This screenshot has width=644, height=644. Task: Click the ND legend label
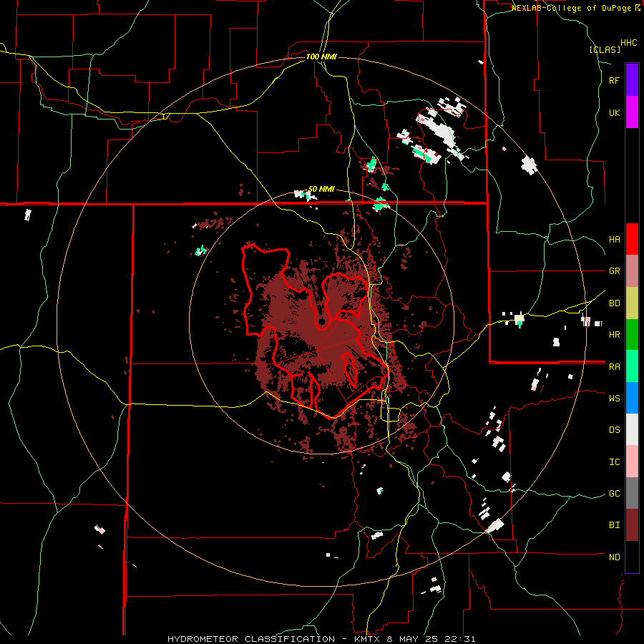(x=614, y=557)
